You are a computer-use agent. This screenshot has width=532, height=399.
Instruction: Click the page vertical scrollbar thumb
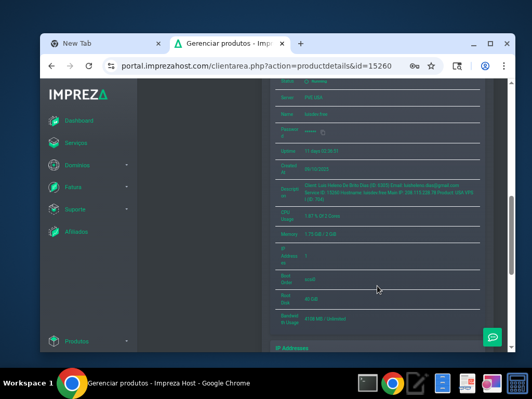coord(511,235)
